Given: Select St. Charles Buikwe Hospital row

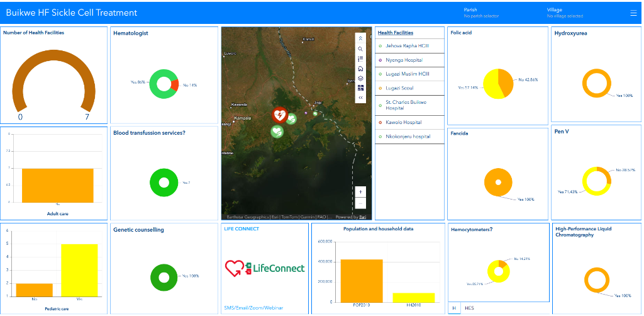Looking at the screenshot, I should click(x=410, y=105).
